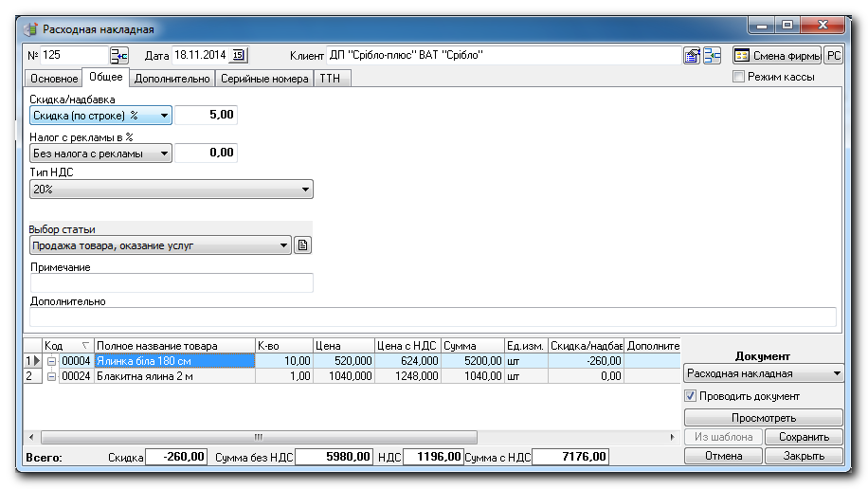Click total НДС value 1196,00

pyautogui.click(x=433, y=457)
